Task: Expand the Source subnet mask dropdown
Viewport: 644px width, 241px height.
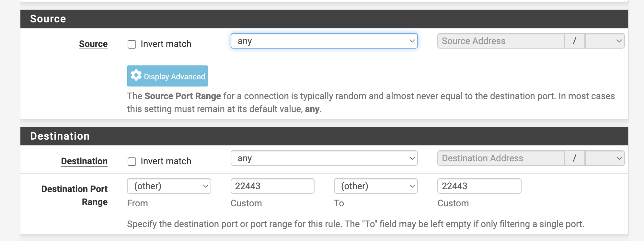Action: tap(605, 41)
